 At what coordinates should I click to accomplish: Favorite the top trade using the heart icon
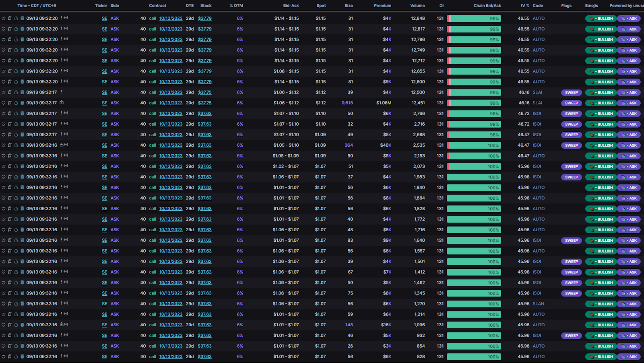tap(4, 18)
